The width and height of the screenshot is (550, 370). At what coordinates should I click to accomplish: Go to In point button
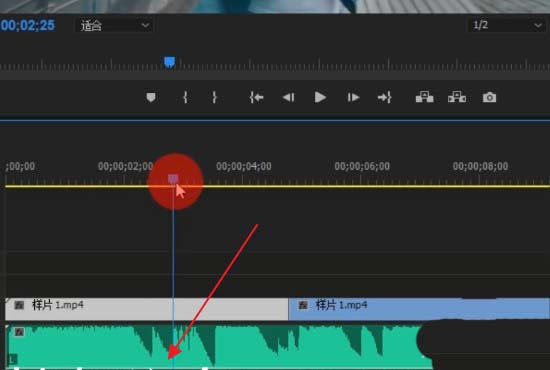pos(256,97)
